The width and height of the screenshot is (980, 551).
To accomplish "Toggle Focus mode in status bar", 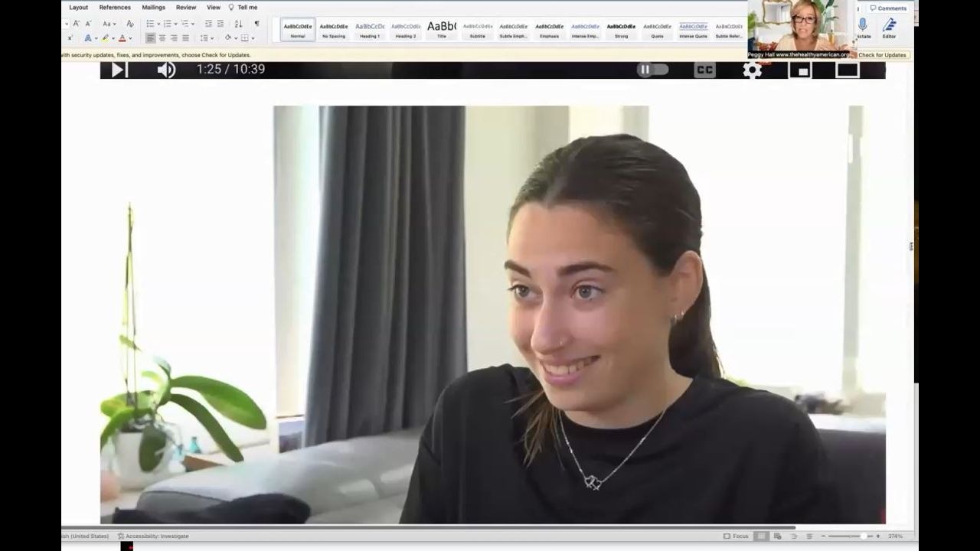I will (736, 536).
